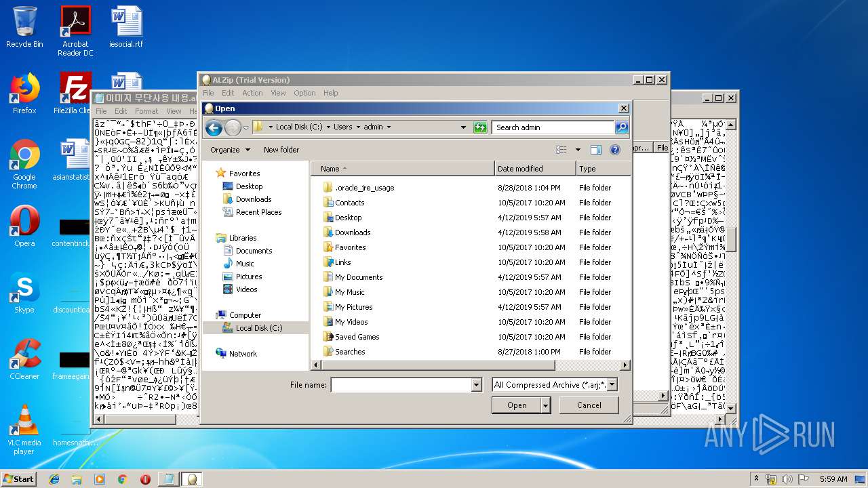This screenshot has height=488, width=868.
Task: Expand the Open button split arrow
Action: point(546,405)
